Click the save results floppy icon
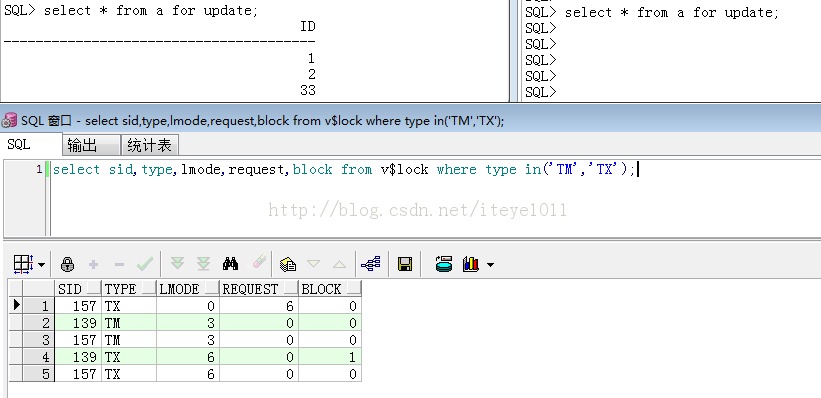This screenshot has width=821, height=398. coord(405,264)
